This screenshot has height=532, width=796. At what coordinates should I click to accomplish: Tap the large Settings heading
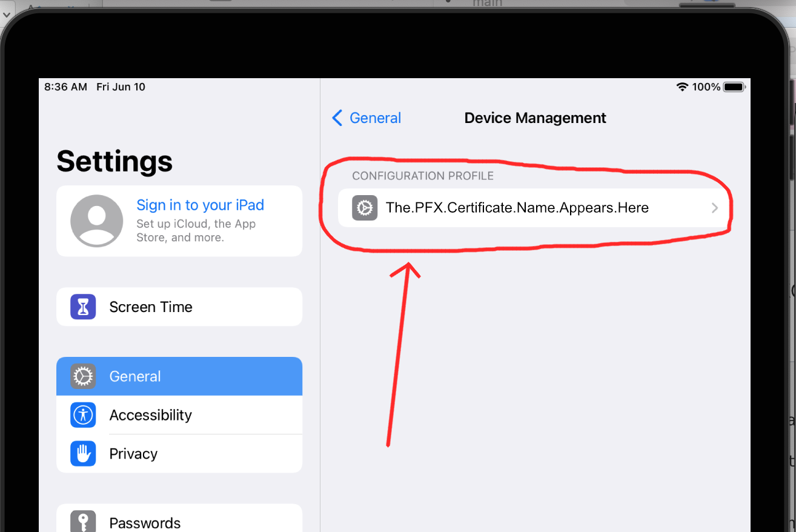[x=114, y=162]
